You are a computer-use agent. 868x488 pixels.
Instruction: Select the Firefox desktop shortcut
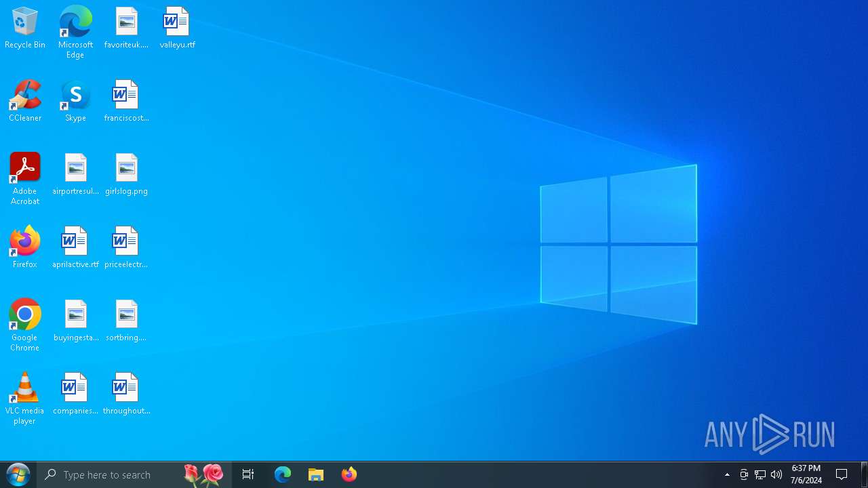[25, 248]
